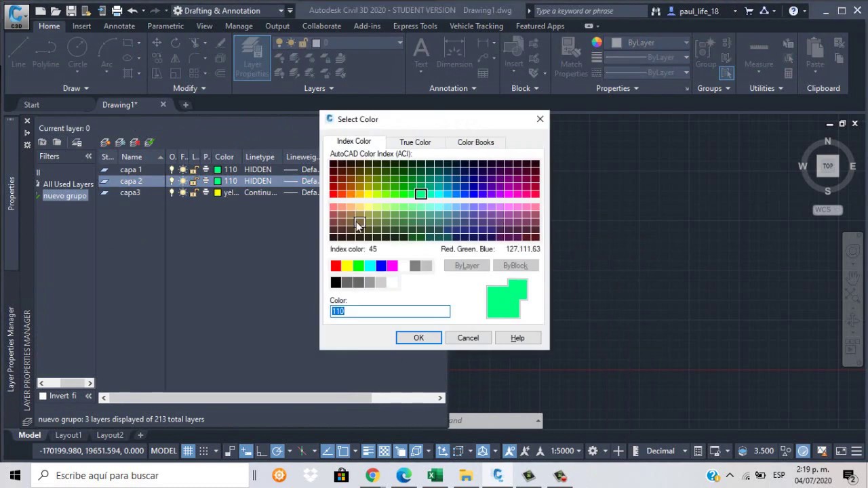Click the New Group Filter icon

click(57, 142)
